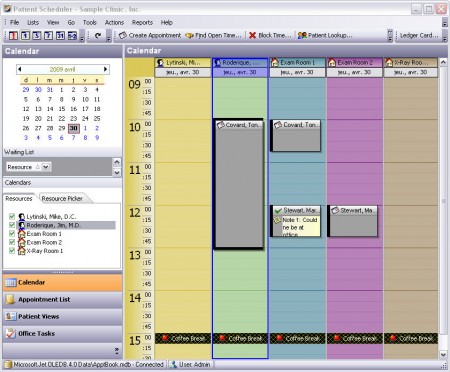Open Ledger Card from toolbar

[419, 35]
